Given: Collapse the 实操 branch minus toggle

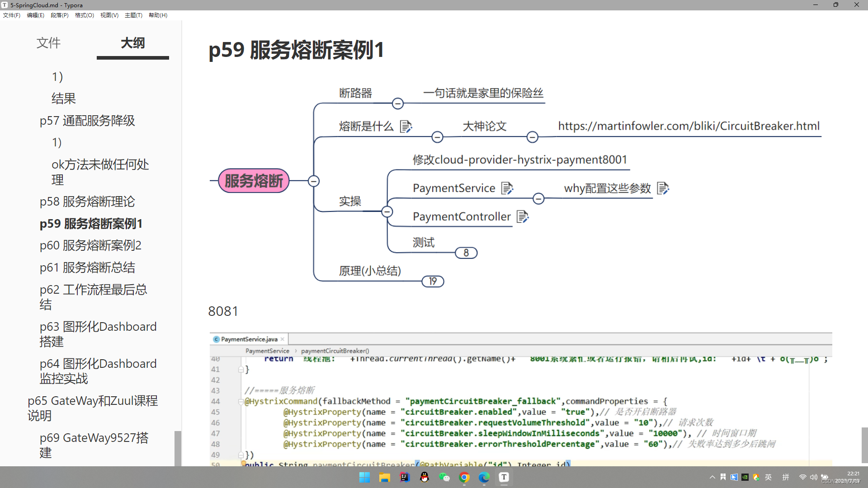Looking at the screenshot, I should (x=387, y=211).
